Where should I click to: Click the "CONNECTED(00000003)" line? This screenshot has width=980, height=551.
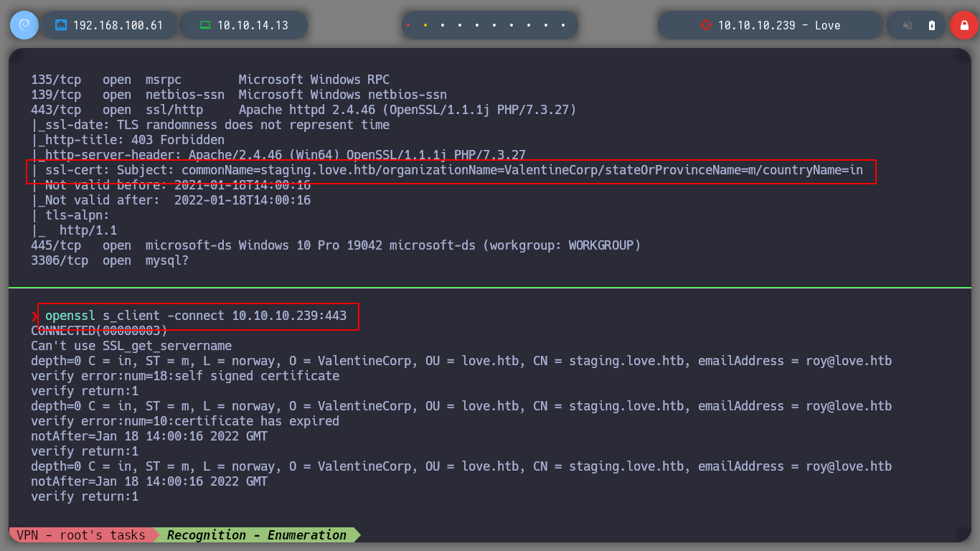click(99, 331)
